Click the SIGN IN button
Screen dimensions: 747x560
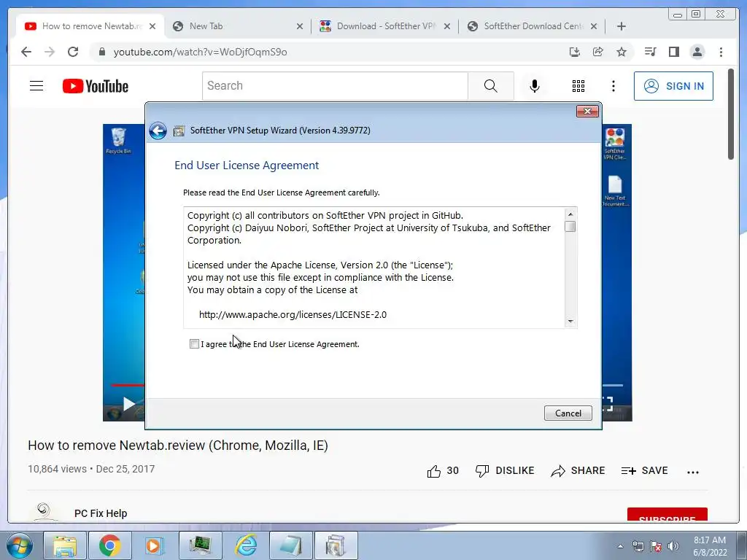click(673, 86)
